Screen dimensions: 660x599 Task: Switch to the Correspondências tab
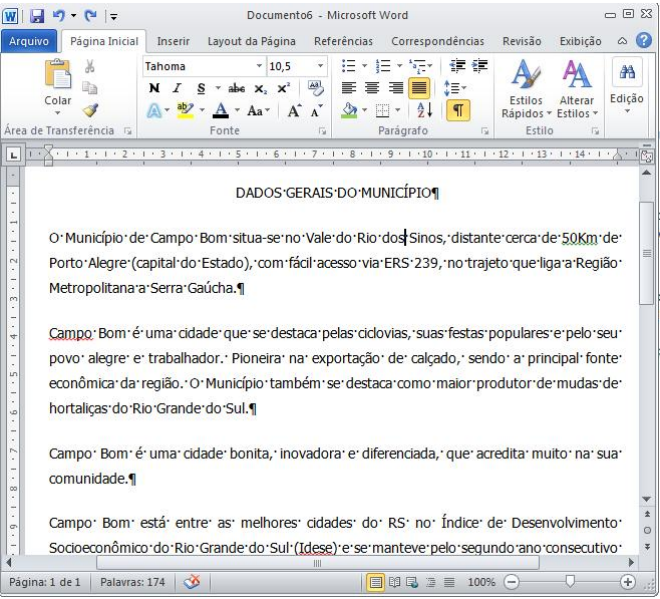438,41
